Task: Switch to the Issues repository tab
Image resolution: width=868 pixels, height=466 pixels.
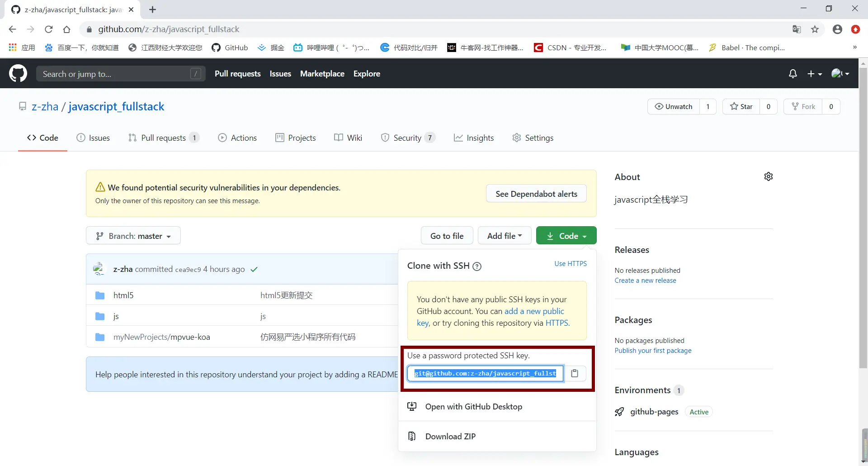Action: (93, 138)
